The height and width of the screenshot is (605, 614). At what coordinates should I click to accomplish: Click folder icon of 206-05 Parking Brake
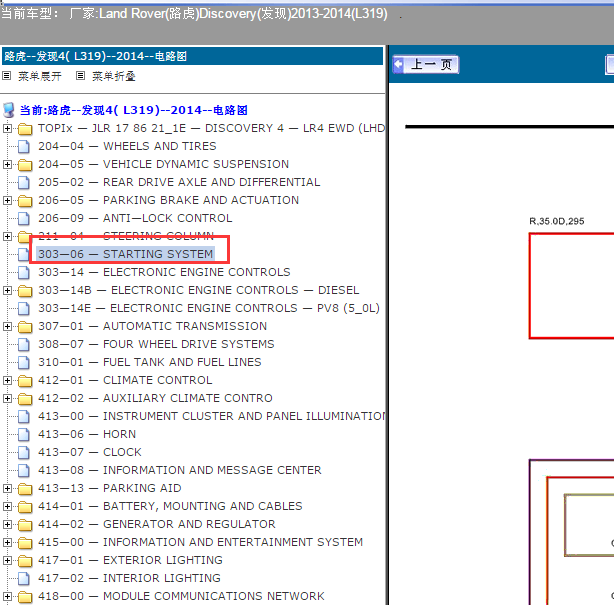coord(25,201)
